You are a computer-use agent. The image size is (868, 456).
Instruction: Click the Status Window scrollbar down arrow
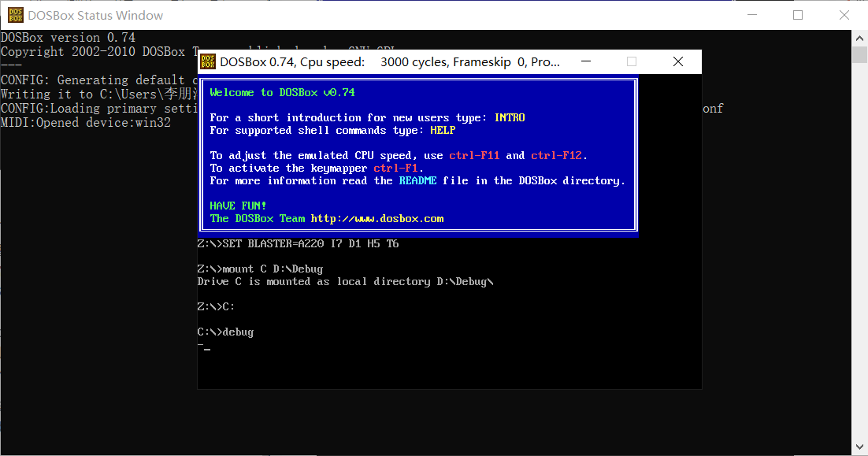click(x=859, y=447)
